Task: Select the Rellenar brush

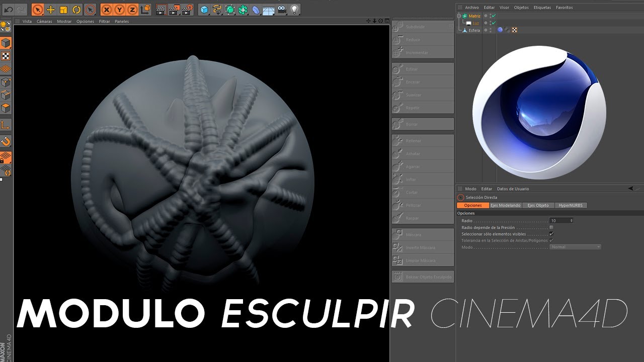Action: [423, 141]
